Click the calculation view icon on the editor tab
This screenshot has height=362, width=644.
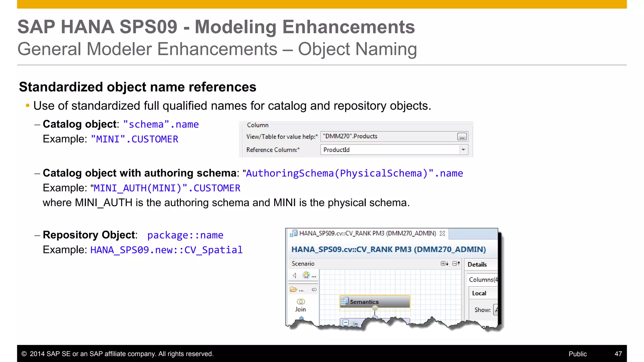293,233
